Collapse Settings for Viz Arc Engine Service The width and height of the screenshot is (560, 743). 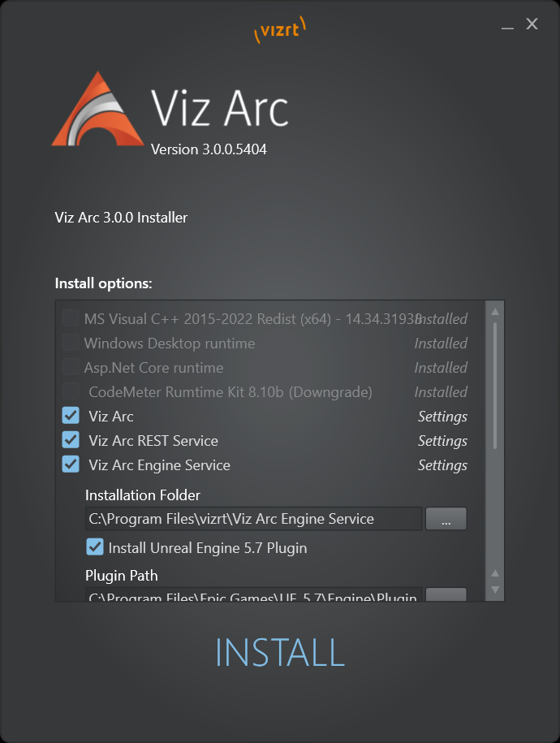(x=442, y=465)
